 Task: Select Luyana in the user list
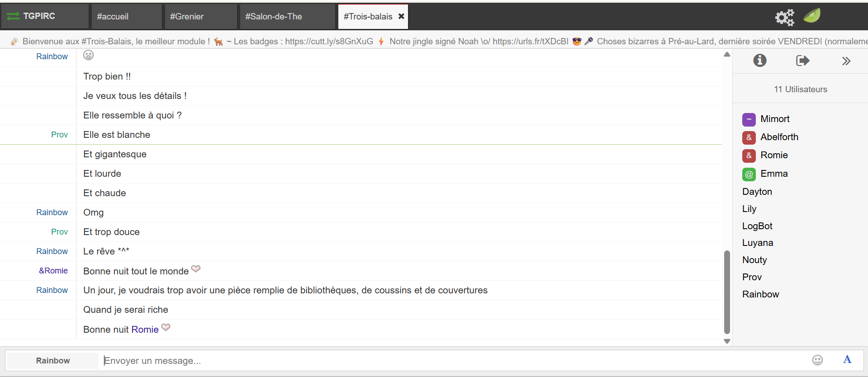(x=758, y=243)
